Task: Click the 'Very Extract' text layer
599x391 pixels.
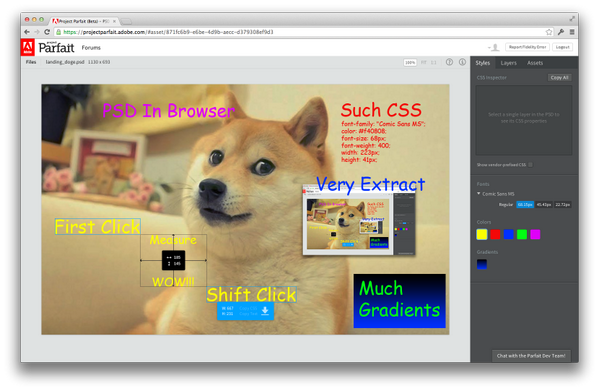Action: pos(371,185)
